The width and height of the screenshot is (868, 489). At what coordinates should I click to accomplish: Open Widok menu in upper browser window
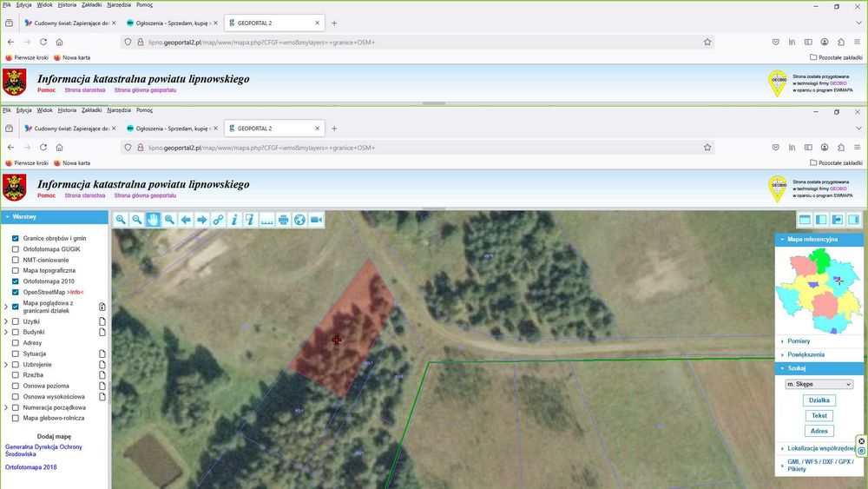[45, 5]
